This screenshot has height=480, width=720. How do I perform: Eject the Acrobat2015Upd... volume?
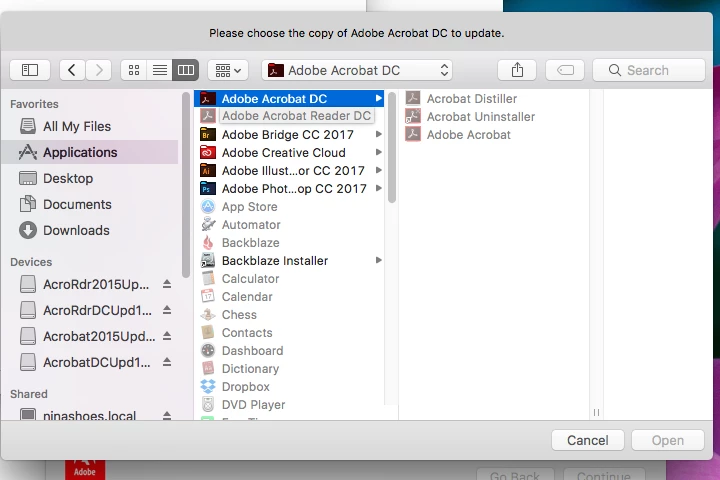click(x=167, y=336)
